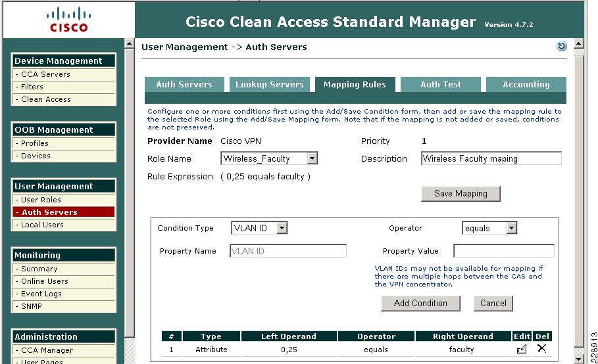Click the Monitoring section header
Image resolution: width=598 pixels, height=364 pixels.
tap(64, 255)
